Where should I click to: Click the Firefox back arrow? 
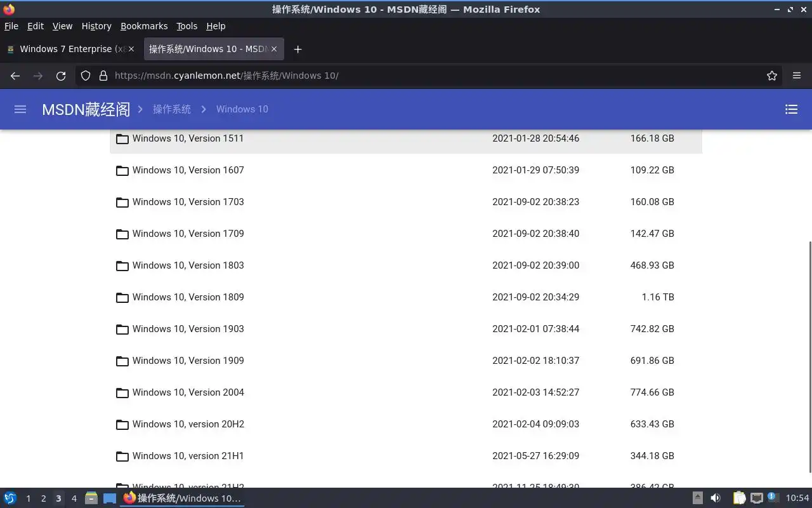pyautogui.click(x=15, y=76)
